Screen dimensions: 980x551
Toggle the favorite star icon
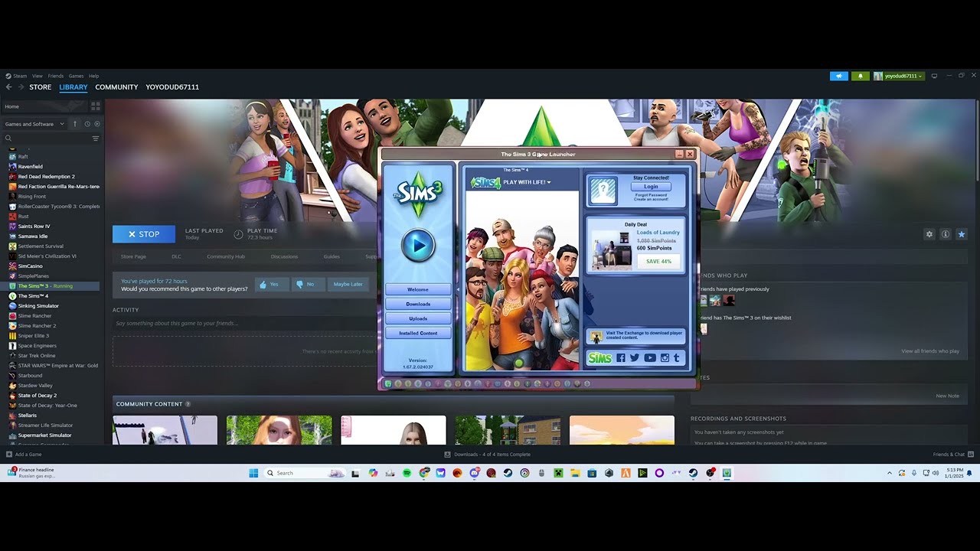click(962, 234)
